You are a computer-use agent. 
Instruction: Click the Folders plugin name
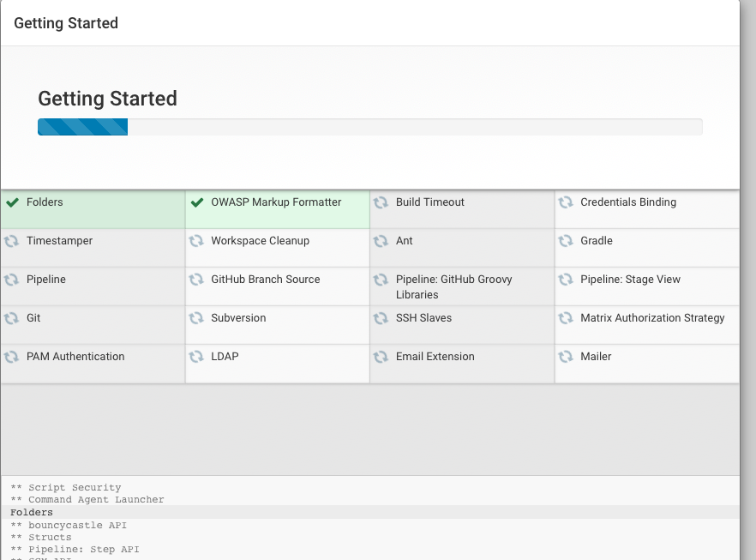[x=45, y=202]
